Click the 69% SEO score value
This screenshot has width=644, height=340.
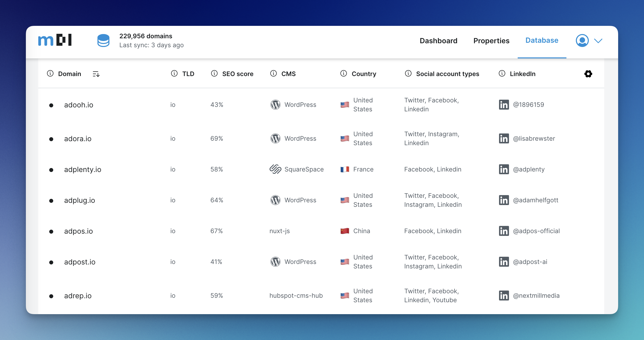tap(217, 138)
